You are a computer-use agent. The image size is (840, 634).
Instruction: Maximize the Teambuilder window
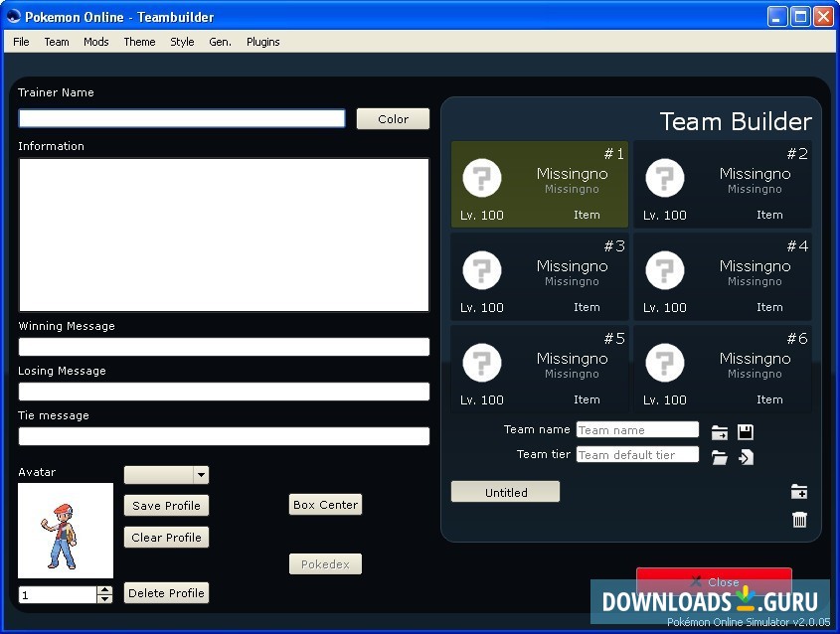pyautogui.click(x=800, y=17)
